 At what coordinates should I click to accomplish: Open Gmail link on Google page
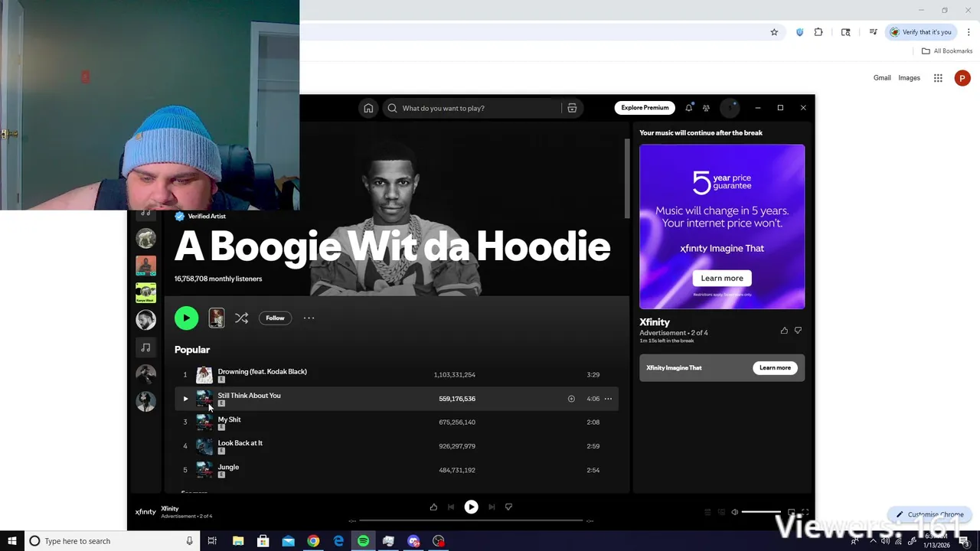point(882,78)
